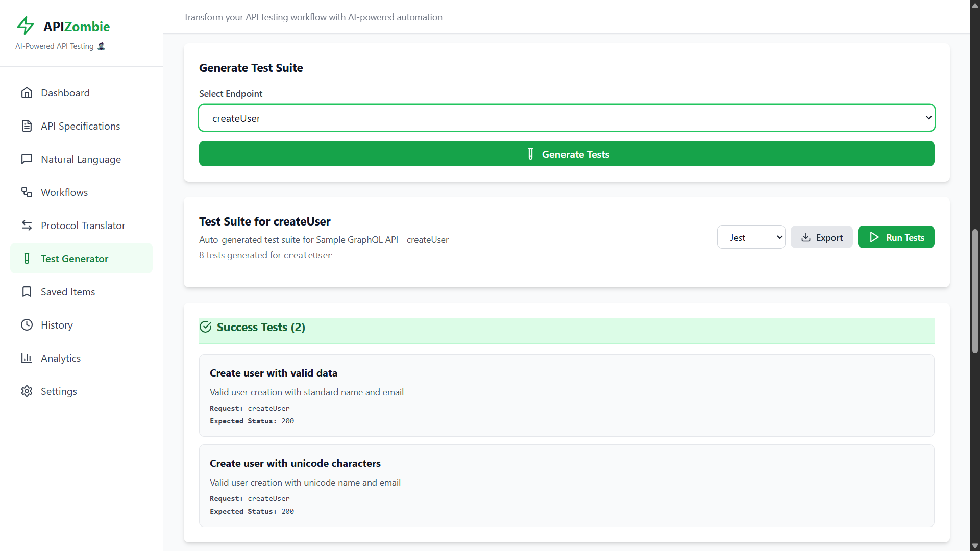Run the generated test suite

896,237
